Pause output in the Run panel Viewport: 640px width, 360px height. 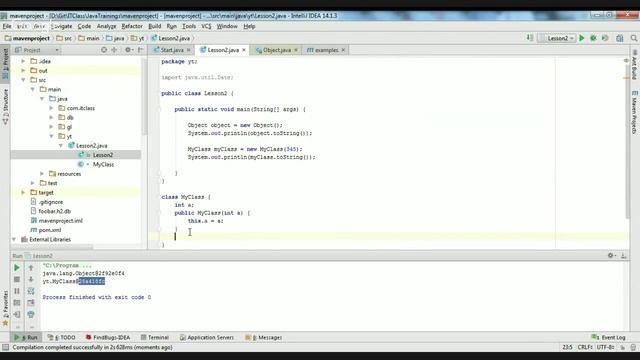[17, 291]
